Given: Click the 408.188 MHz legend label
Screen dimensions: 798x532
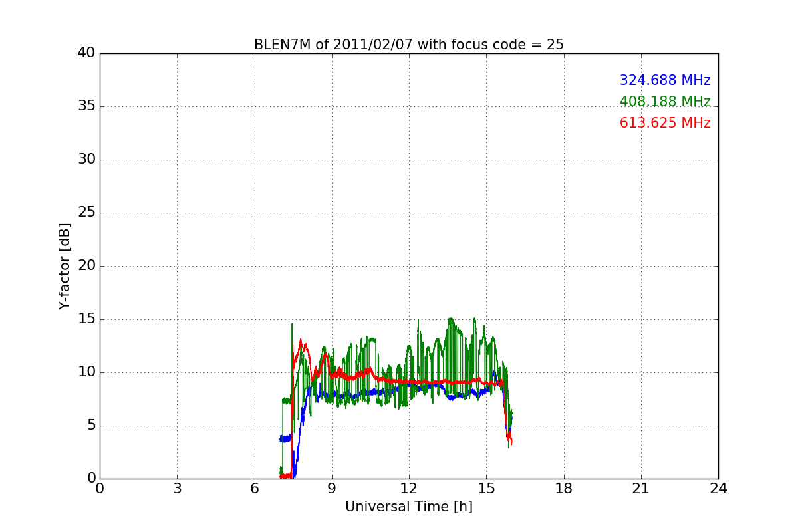Looking at the screenshot, I should (x=665, y=102).
